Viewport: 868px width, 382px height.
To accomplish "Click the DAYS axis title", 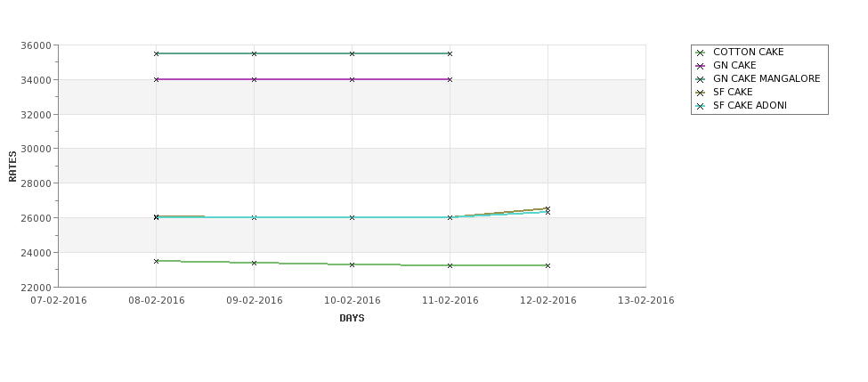I will (x=352, y=319).
